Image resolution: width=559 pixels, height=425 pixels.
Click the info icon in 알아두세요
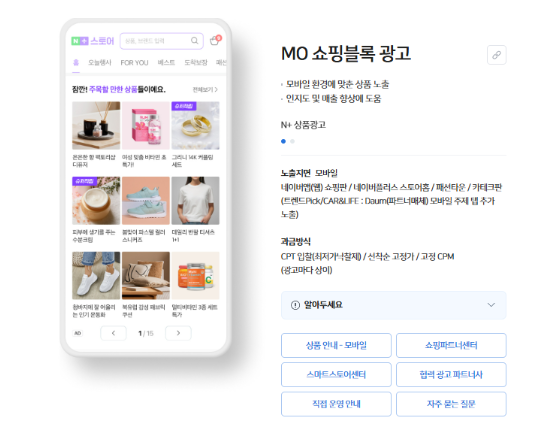click(295, 305)
